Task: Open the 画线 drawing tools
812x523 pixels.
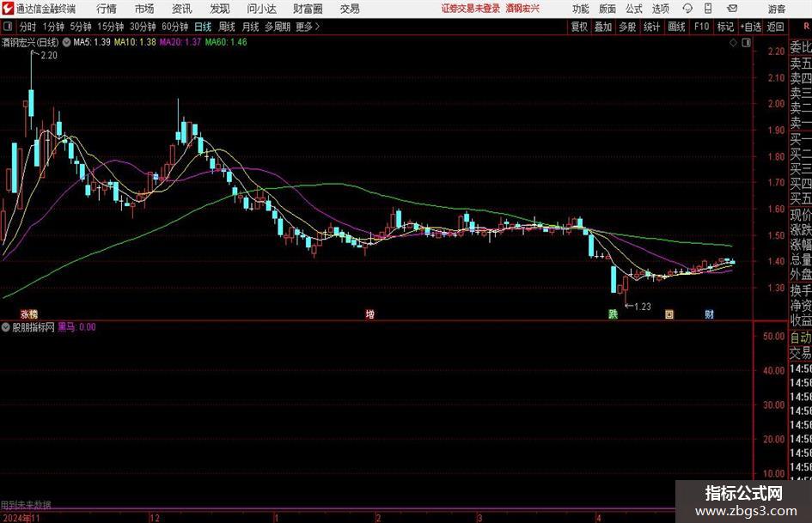Action: (677, 27)
